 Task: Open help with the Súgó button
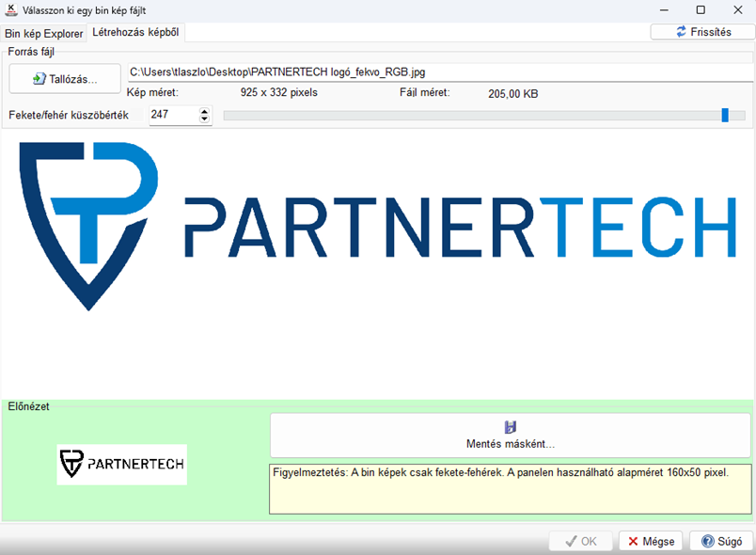click(x=721, y=542)
